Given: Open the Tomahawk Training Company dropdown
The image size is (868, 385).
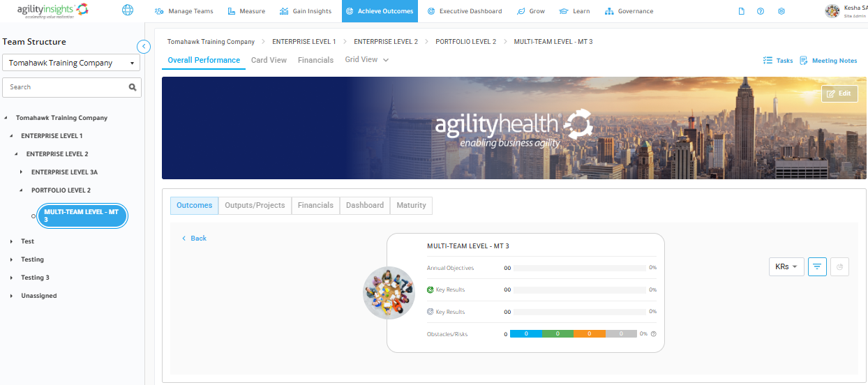Looking at the screenshot, I should (71, 63).
